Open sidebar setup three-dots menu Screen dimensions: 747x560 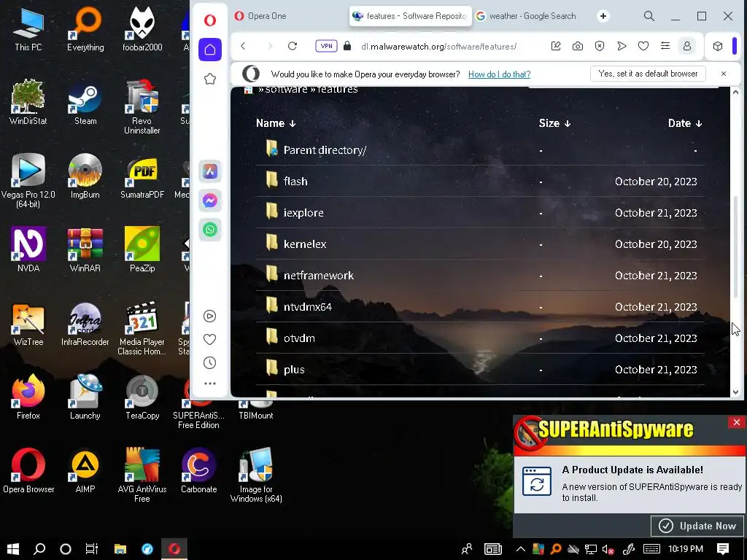coord(209,384)
